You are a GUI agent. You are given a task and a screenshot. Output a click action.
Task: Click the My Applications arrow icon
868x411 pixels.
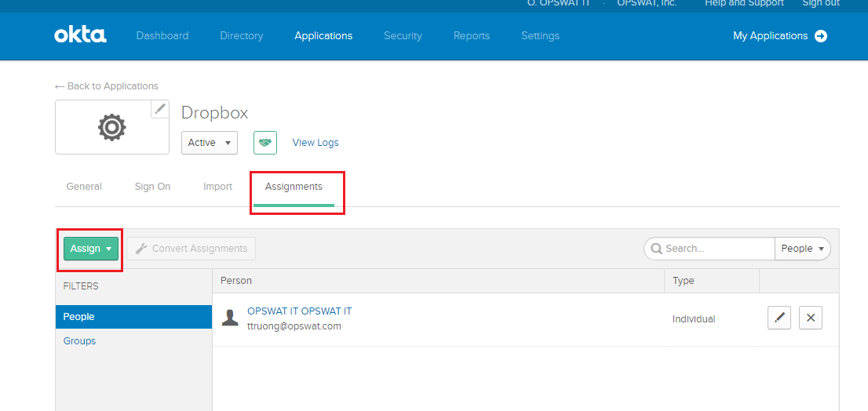pos(821,36)
